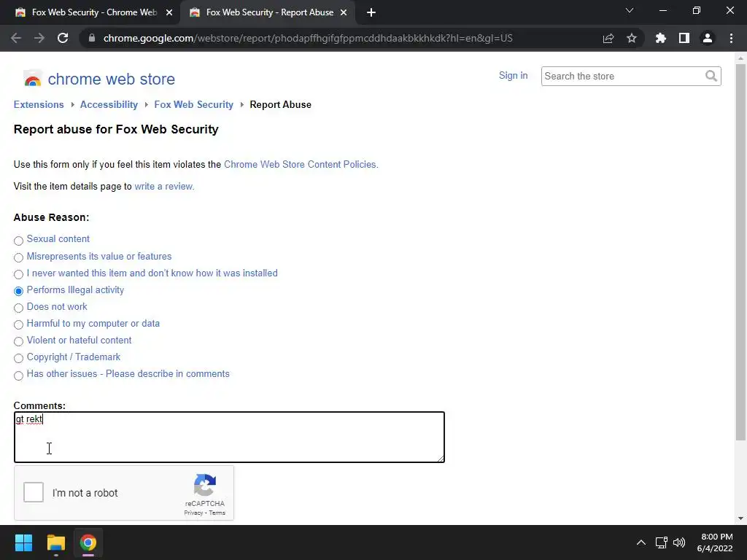Open the Chrome profile icon

[708, 38]
